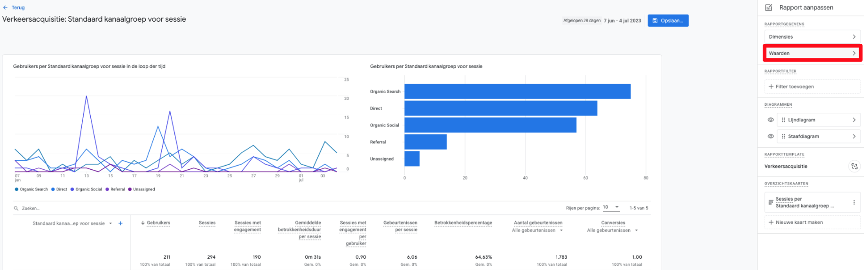Image resolution: width=868 pixels, height=270 pixels.
Task: Toggle the Organic Search legend series
Action: click(31, 190)
